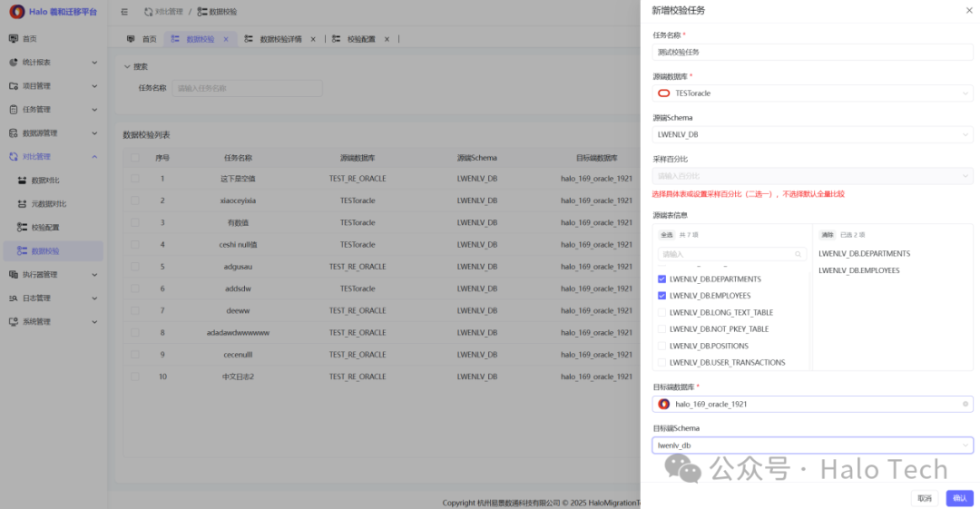
Task: Click the sidebar collapse icon in header
Action: coord(124,12)
